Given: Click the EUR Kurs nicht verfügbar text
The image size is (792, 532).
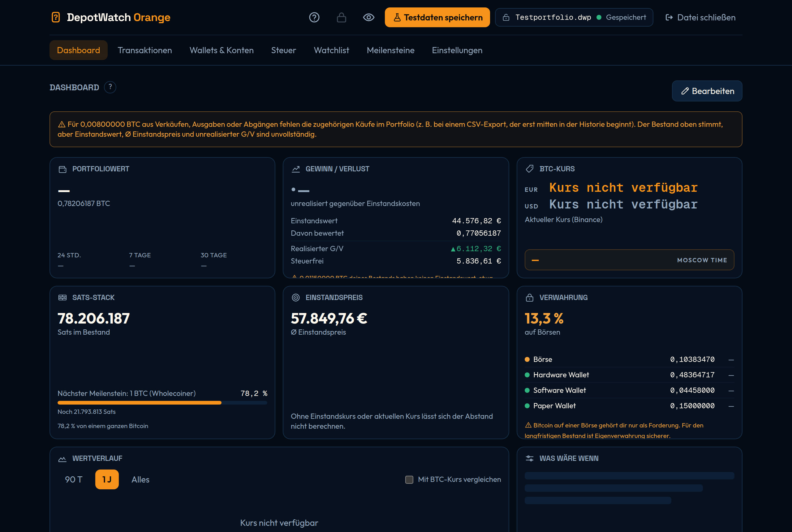Looking at the screenshot, I should pos(623,188).
